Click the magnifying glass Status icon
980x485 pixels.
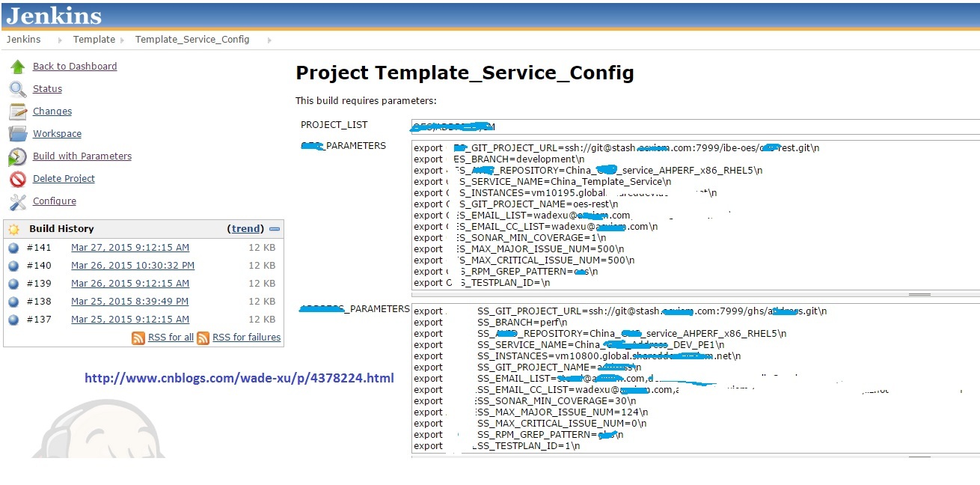[x=18, y=89]
